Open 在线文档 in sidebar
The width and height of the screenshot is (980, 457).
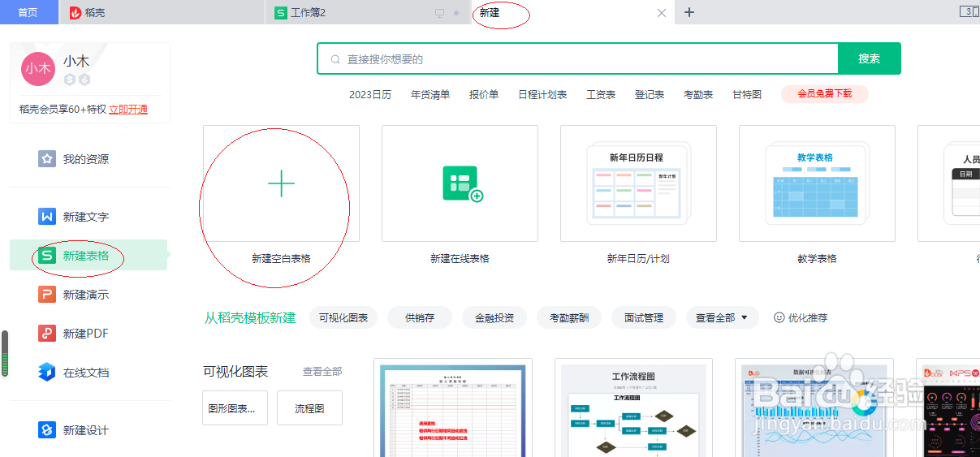coord(89,373)
